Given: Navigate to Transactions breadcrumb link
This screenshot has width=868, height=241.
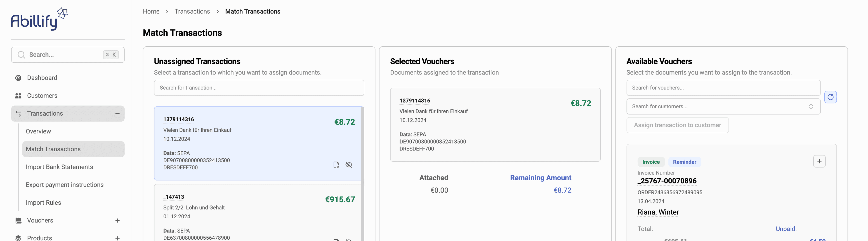Looking at the screenshot, I should (x=192, y=12).
